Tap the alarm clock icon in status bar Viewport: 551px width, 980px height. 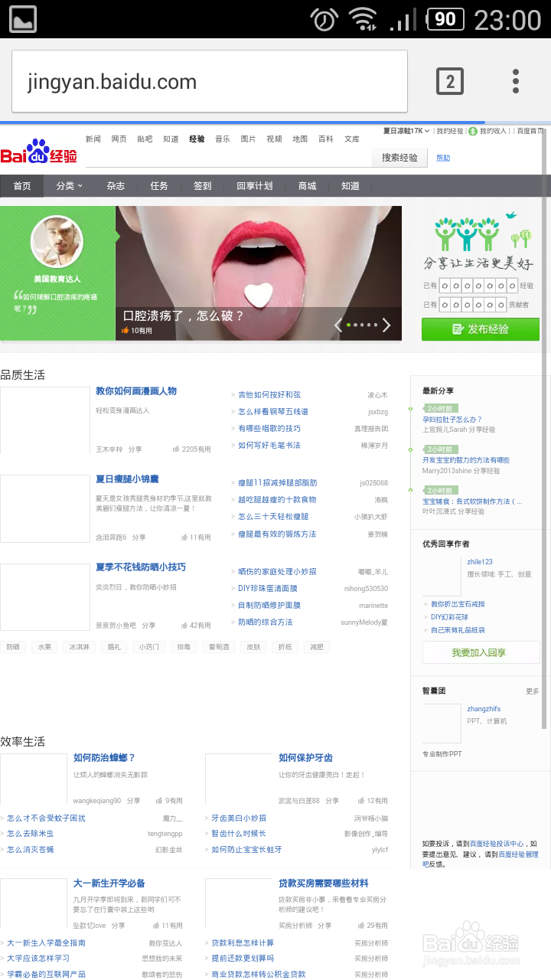coord(324,18)
